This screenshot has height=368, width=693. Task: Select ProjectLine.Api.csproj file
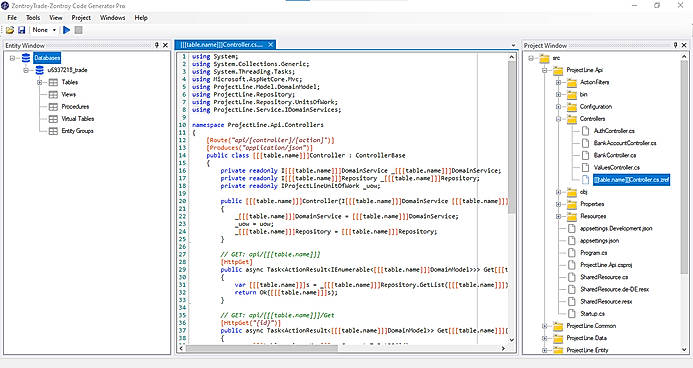point(606,265)
